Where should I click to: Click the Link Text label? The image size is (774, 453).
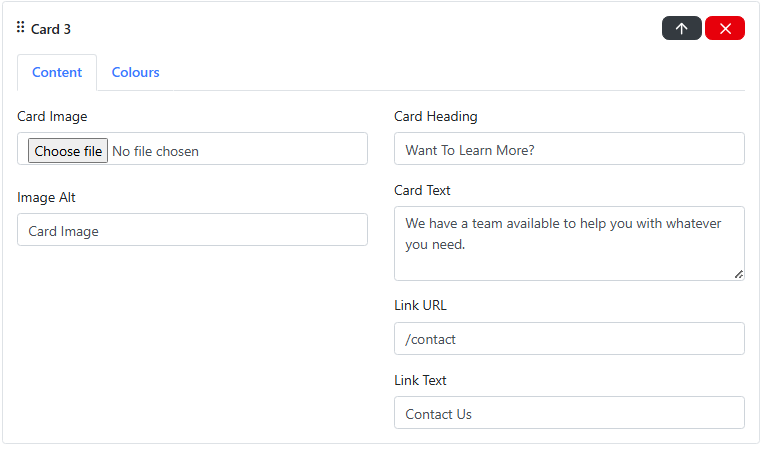(x=420, y=380)
